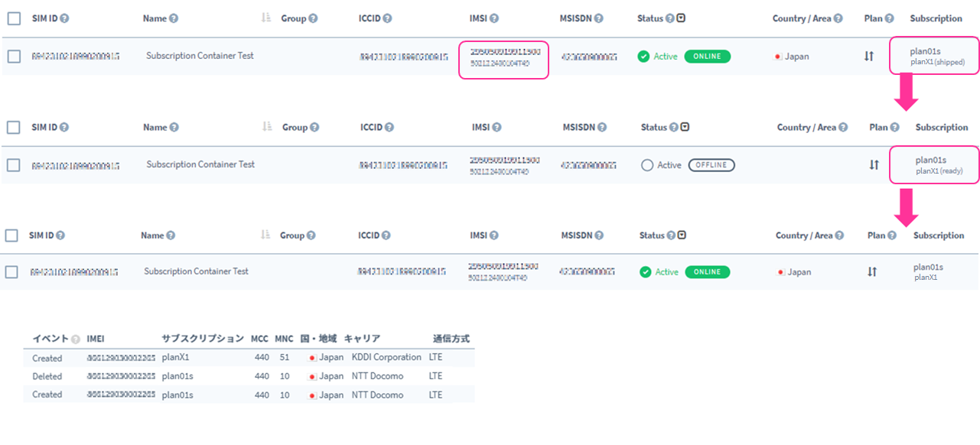980x445 pixels.
Task: Click the キャリア column header
Action: [362, 339]
